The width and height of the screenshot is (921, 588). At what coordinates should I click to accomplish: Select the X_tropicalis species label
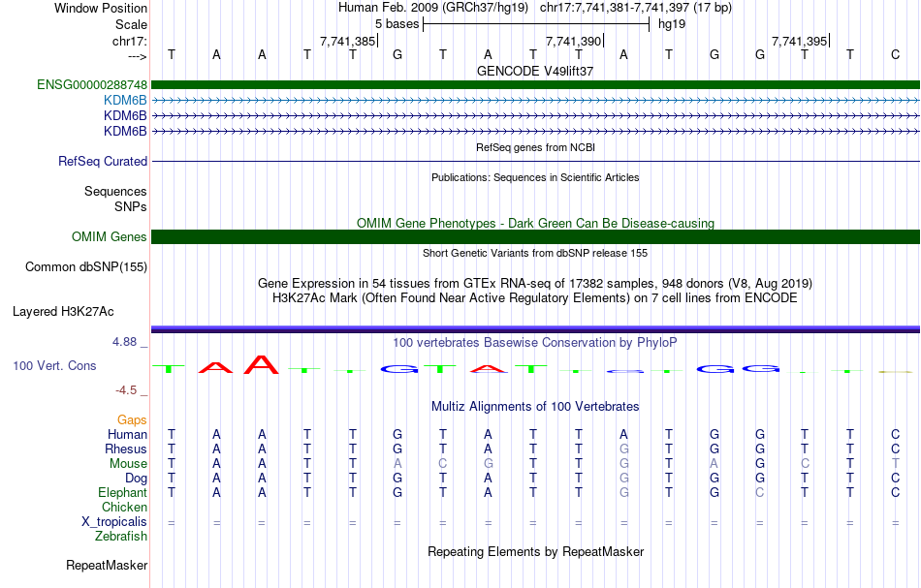pyautogui.click(x=114, y=522)
